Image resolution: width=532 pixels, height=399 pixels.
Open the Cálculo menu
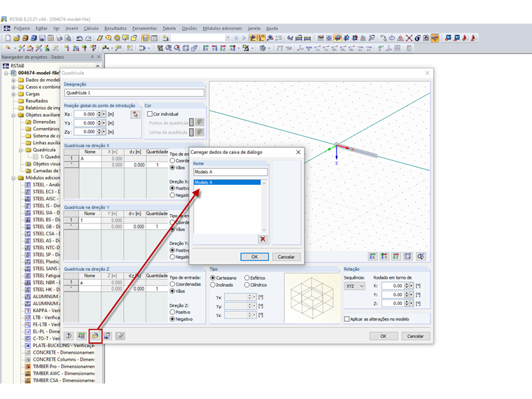point(91,29)
